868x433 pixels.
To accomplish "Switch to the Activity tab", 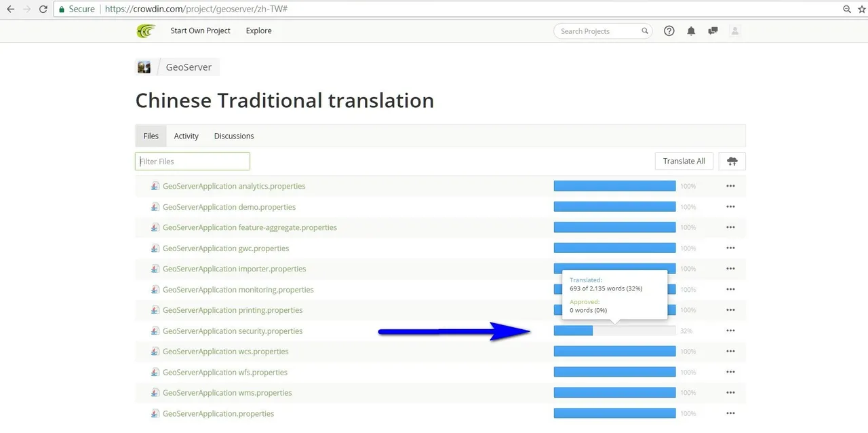I will (x=186, y=136).
